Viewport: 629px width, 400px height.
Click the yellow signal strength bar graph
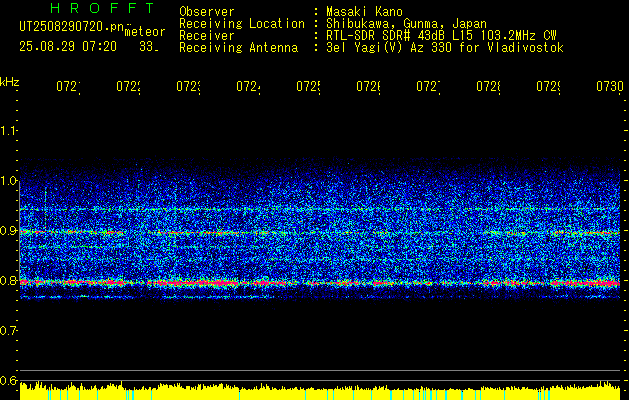(x=320, y=391)
